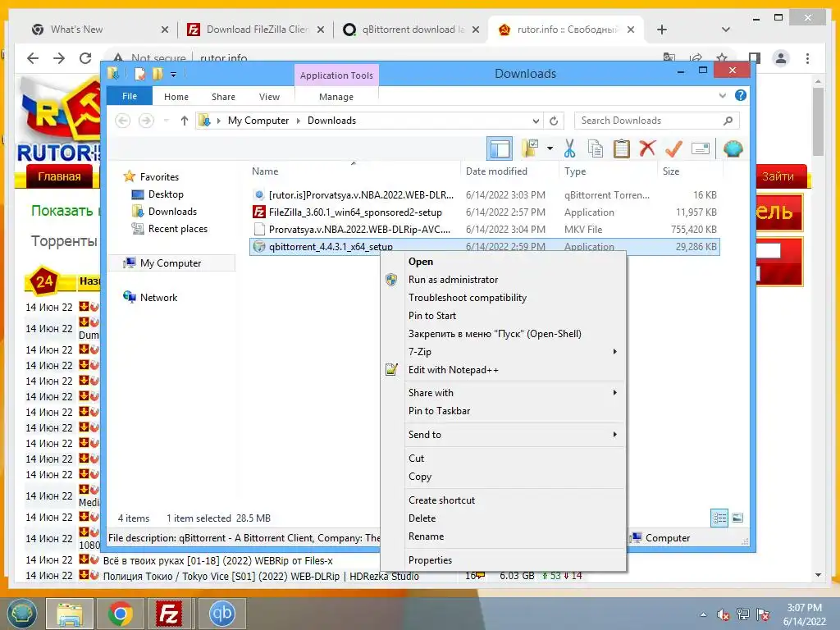Viewport: 840px width, 630px height.
Task: Select My Computer in navigation pane
Action: coord(171,263)
